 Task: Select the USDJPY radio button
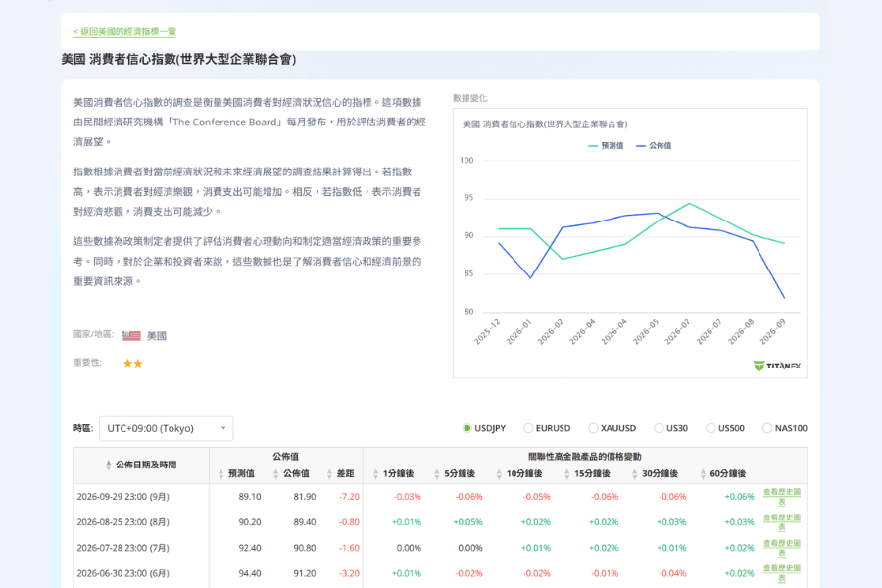tap(466, 428)
